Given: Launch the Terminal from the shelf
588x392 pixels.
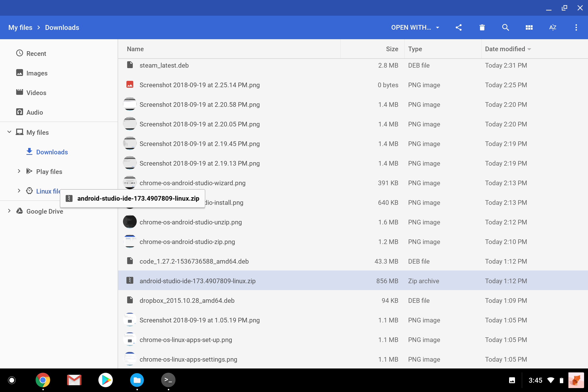Looking at the screenshot, I should [x=168, y=380].
